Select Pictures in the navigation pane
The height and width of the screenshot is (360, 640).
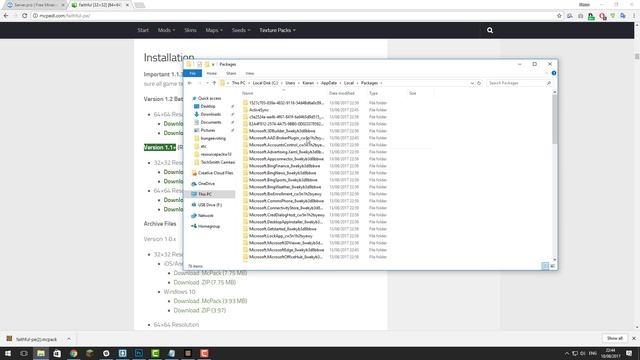(x=208, y=130)
